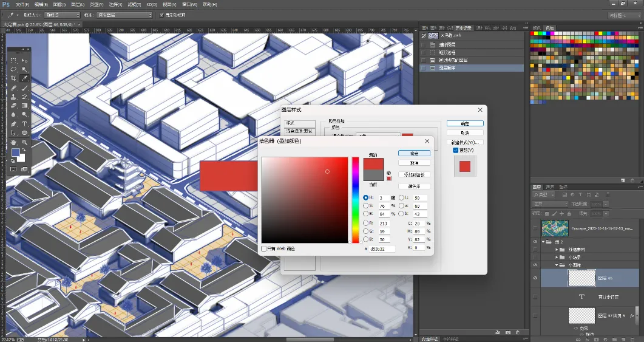Expand the 小场景 layer group
Screen dimensions: 644x342
557,258
